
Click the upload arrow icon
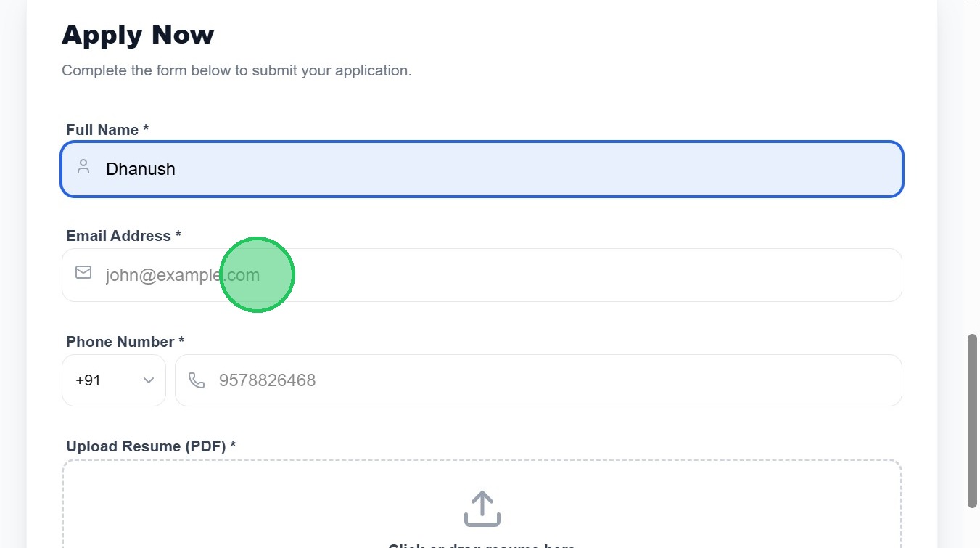click(x=482, y=508)
